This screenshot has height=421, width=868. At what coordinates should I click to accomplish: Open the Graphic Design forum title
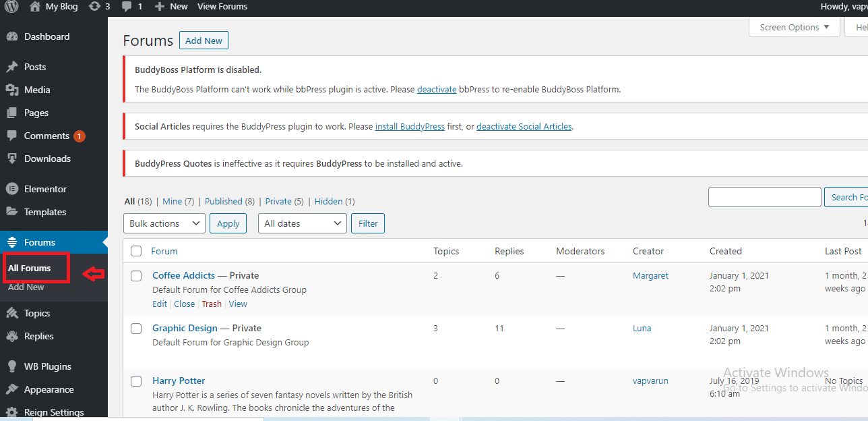click(x=185, y=328)
